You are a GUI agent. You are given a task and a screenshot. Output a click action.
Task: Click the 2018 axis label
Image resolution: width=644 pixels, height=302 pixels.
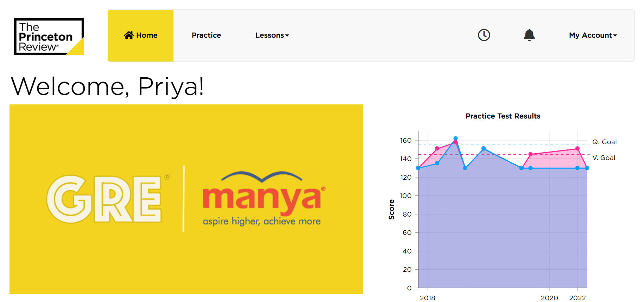coord(428,298)
